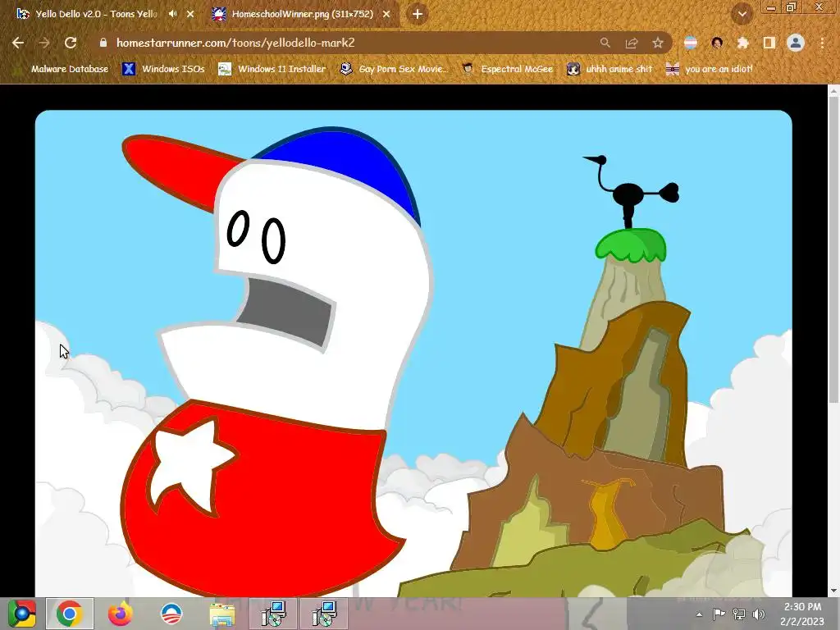840x630 pixels.
Task: Toggle the browser side panel
Action: 769,43
